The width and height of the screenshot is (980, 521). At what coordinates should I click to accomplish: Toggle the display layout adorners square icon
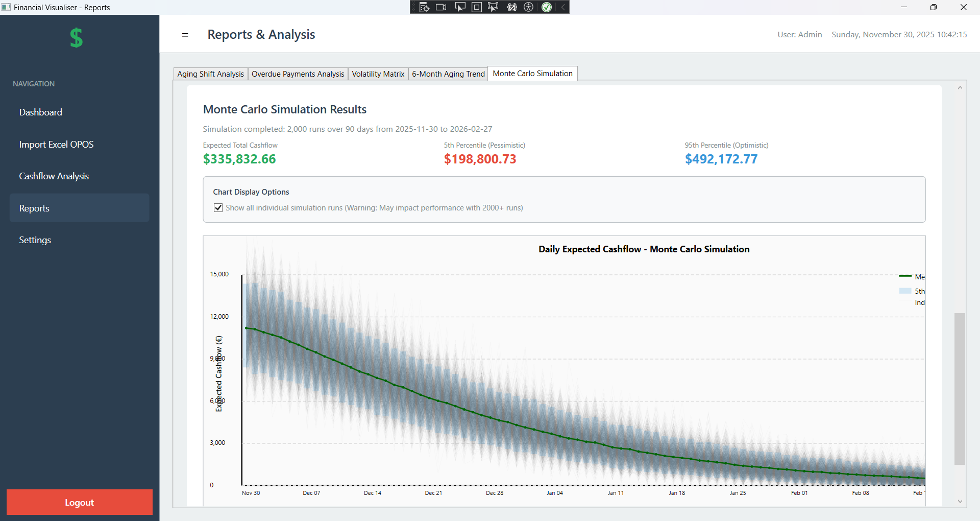coord(476,7)
